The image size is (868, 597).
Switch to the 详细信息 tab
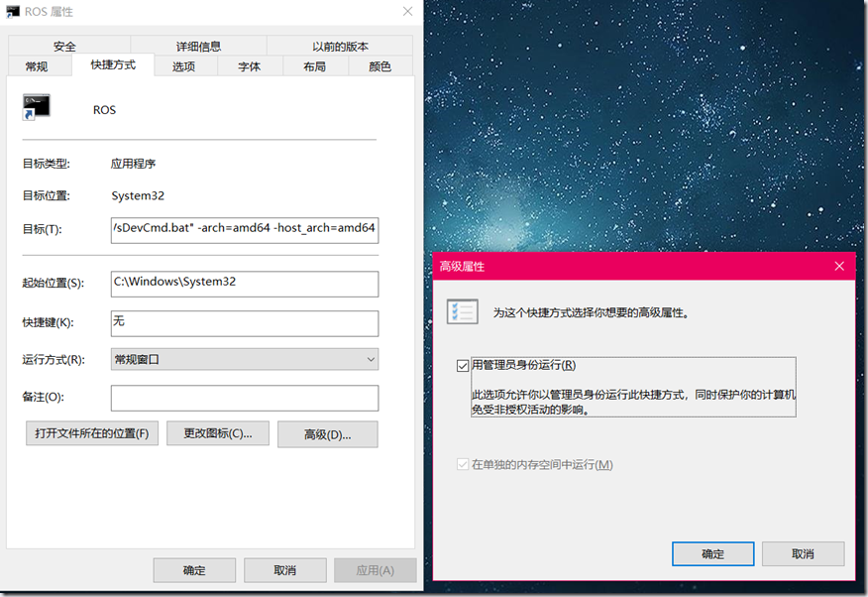[198, 46]
